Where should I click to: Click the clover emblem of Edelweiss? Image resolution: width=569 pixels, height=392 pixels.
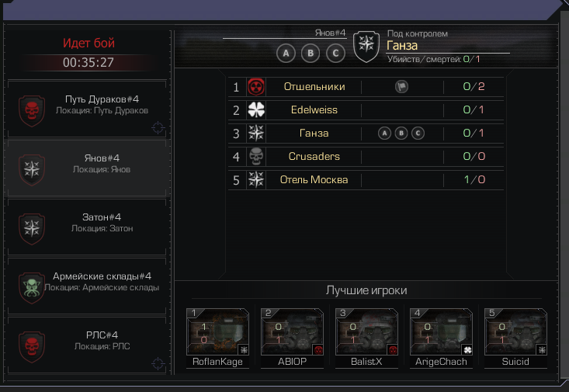point(256,110)
